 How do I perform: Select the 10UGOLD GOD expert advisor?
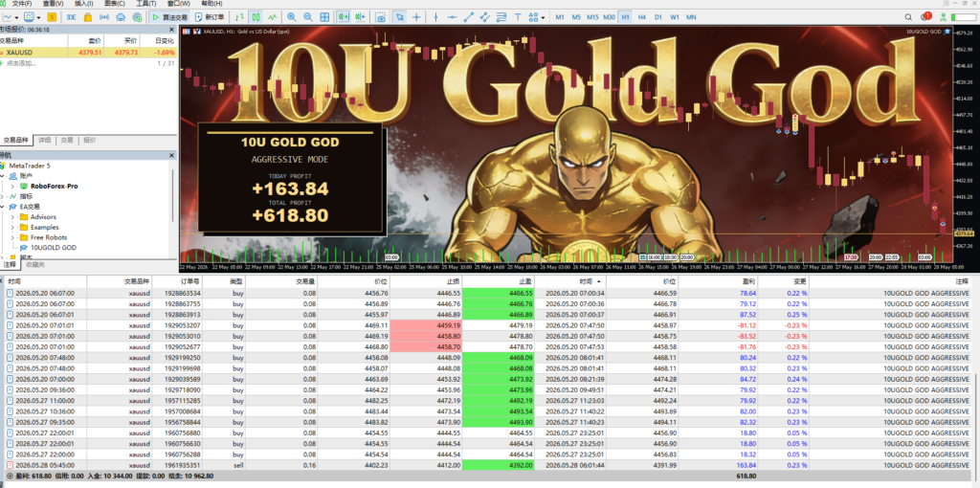click(54, 248)
